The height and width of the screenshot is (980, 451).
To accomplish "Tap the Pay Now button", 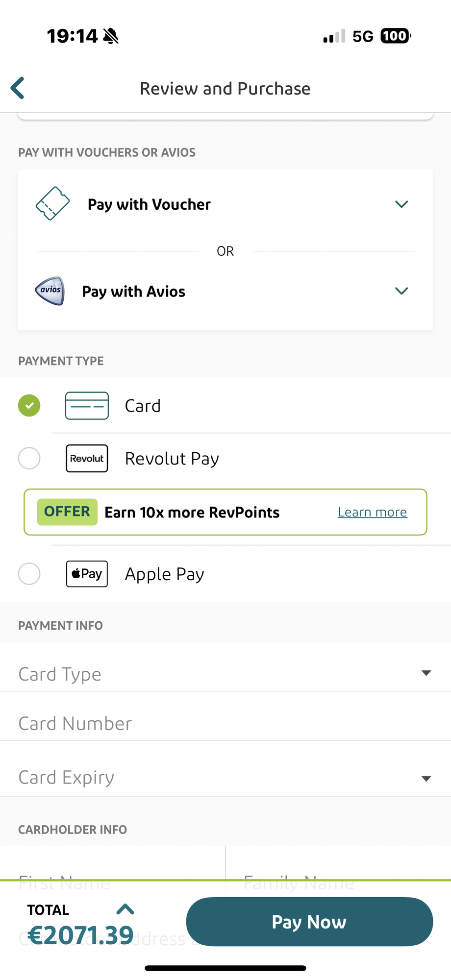I will pyautogui.click(x=309, y=922).
